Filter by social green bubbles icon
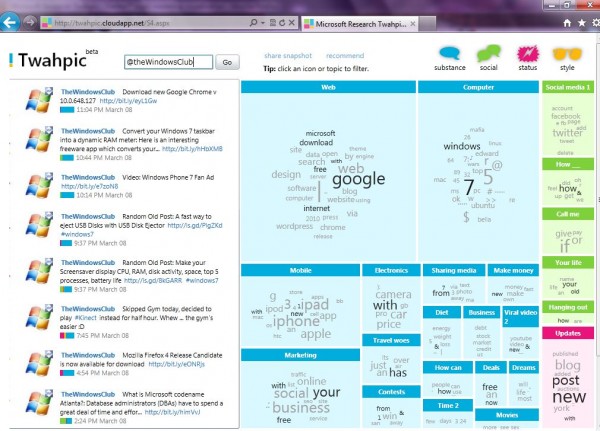 point(489,54)
